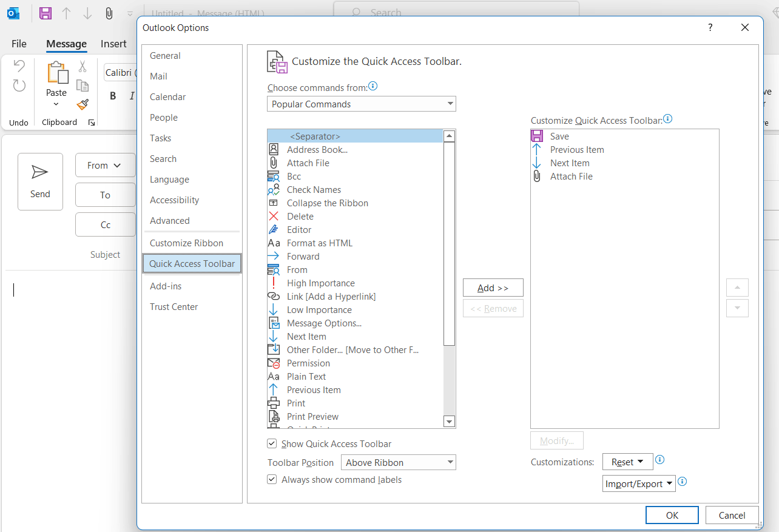This screenshot has height=532, width=779.
Task: Click OK to confirm options
Action: pos(672,515)
